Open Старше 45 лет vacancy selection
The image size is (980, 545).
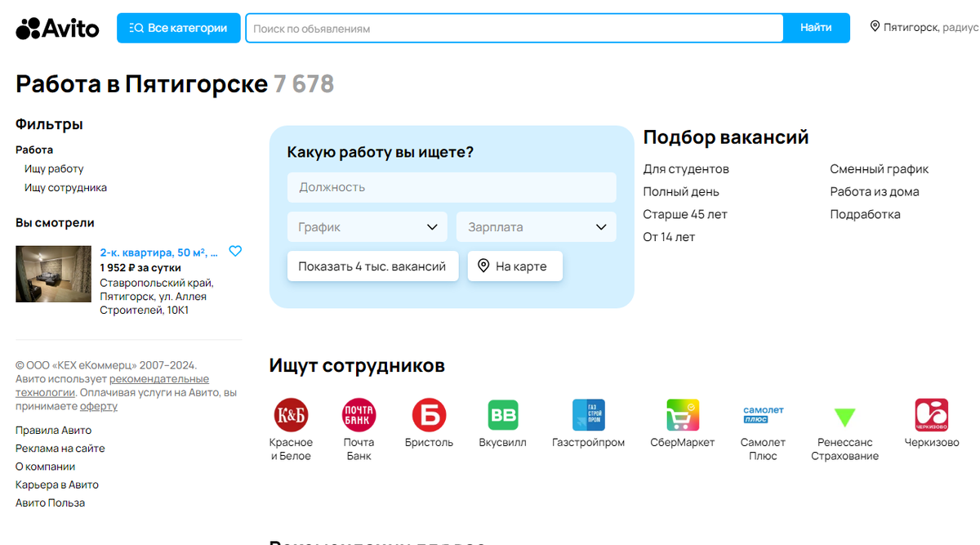[685, 214]
